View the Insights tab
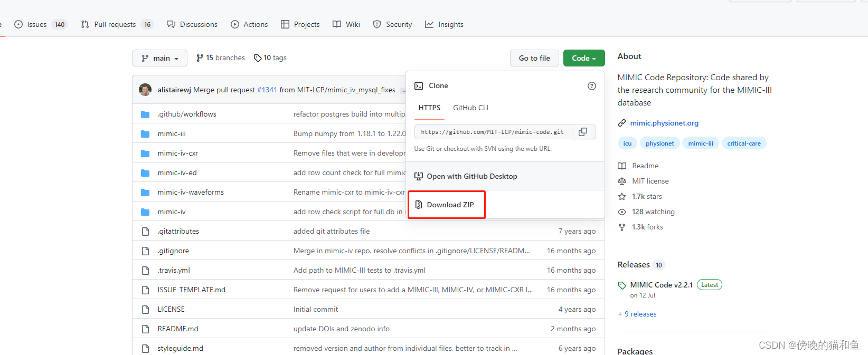Image resolution: width=868 pixels, height=355 pixels. (444, 24)
